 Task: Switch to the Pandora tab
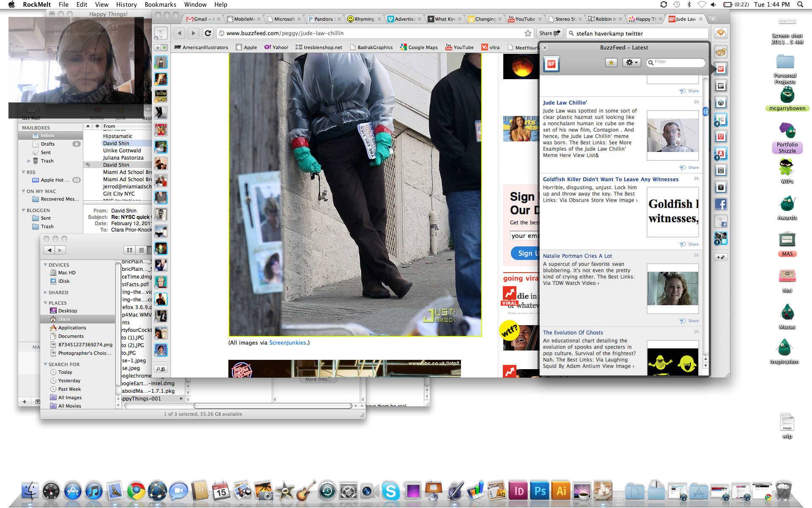point(323,19)
